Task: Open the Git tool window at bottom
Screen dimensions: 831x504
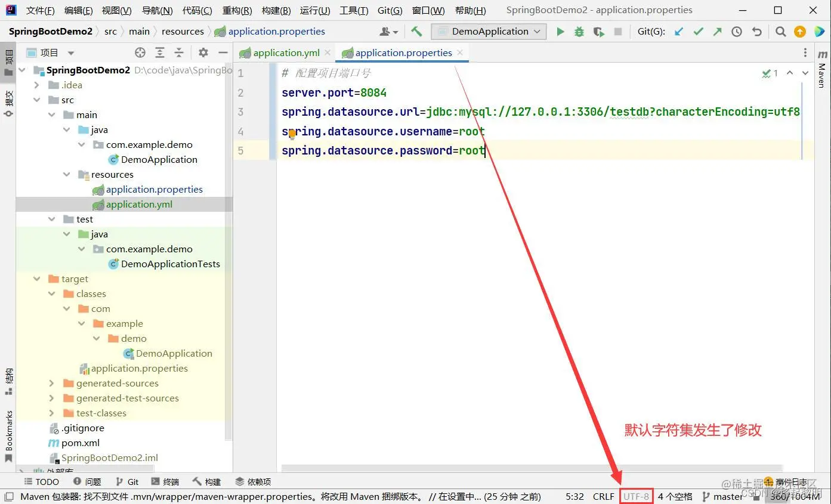Action: click(126, 481)
